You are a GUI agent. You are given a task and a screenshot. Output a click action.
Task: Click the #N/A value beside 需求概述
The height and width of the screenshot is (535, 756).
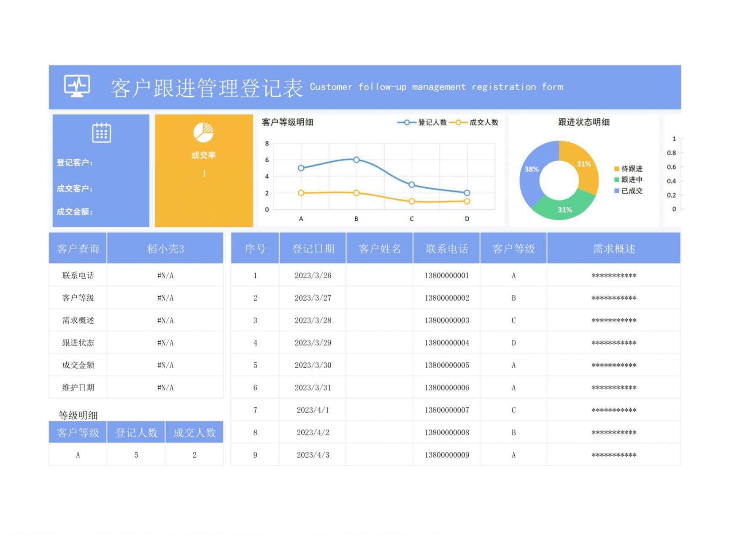pos(165,320)
